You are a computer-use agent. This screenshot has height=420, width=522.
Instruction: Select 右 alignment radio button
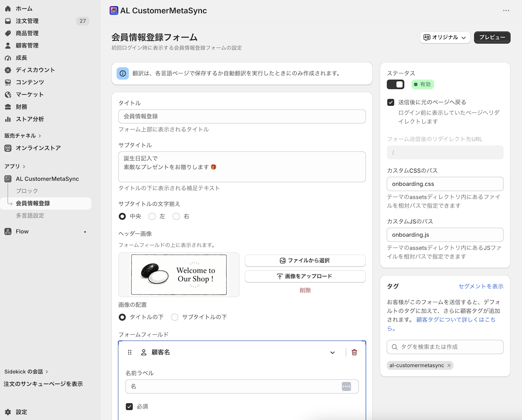tap(176, 216)
